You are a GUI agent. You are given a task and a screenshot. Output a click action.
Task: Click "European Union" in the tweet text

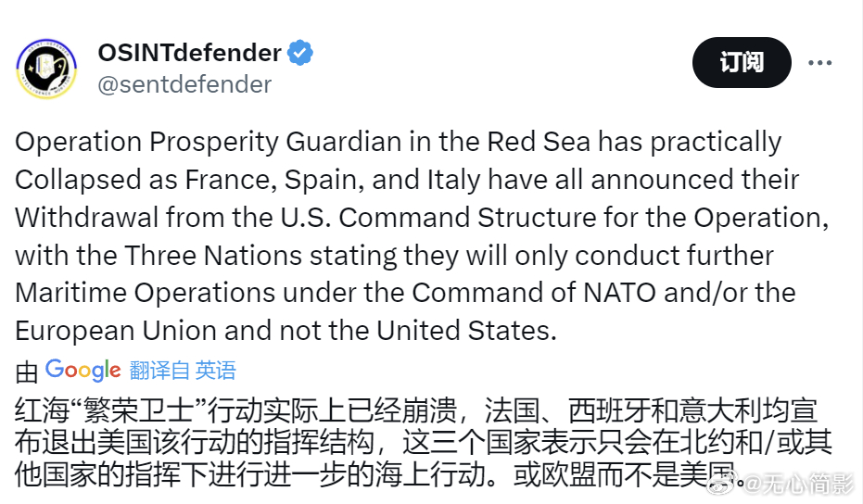click(116, 332)
